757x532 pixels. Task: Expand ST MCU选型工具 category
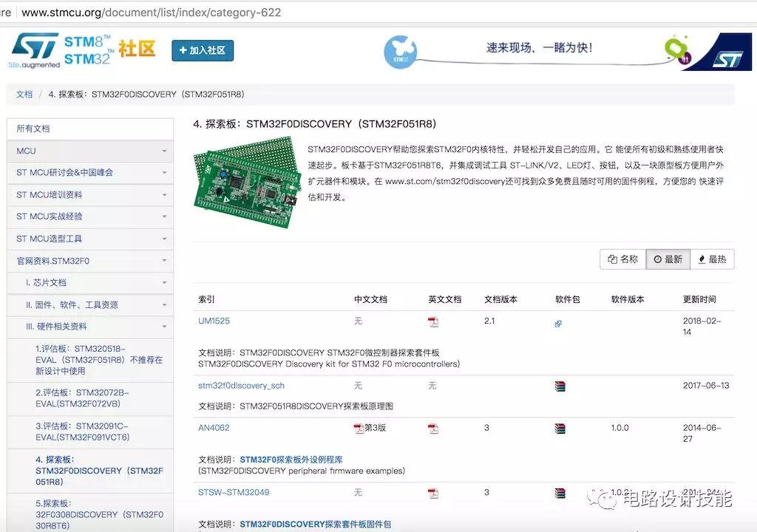[90, 239]
